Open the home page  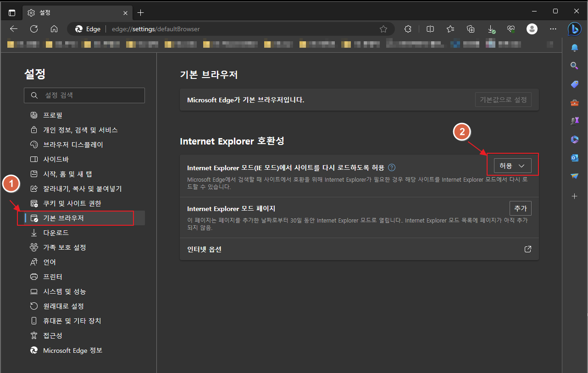(x=54, y=29)
